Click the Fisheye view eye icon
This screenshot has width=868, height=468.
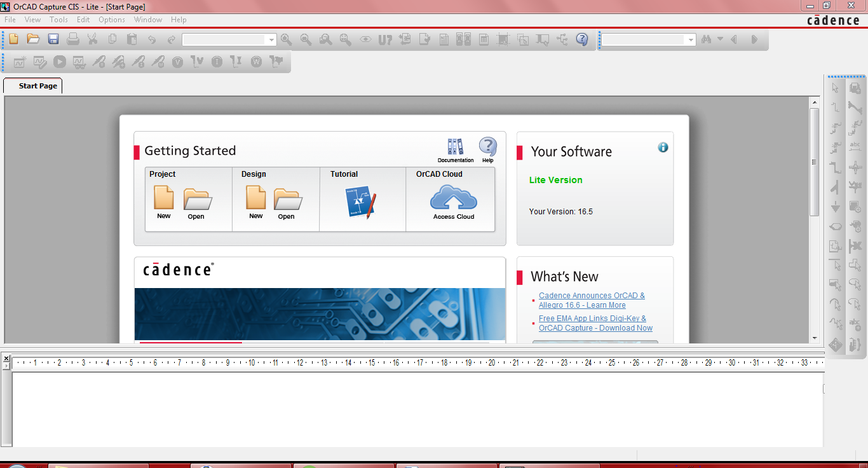[x=365, y=39]
